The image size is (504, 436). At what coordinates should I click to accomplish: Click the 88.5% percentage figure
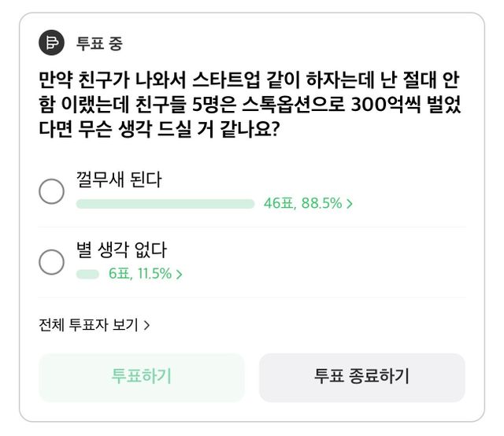coord(321,204)
